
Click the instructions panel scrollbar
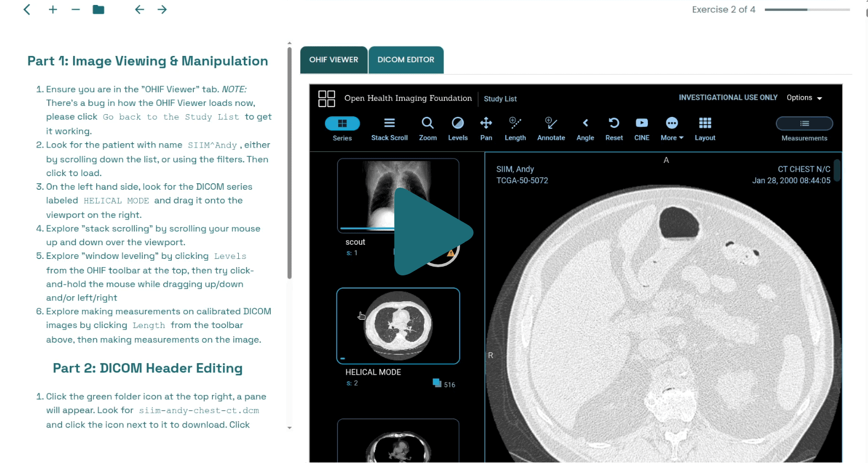(x=289, y=163)
